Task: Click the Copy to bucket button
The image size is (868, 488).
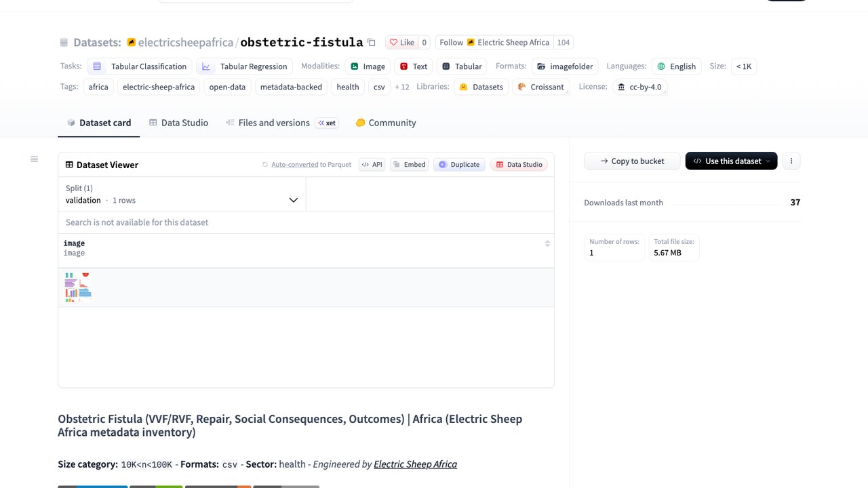Action: [x=632, y=161]
